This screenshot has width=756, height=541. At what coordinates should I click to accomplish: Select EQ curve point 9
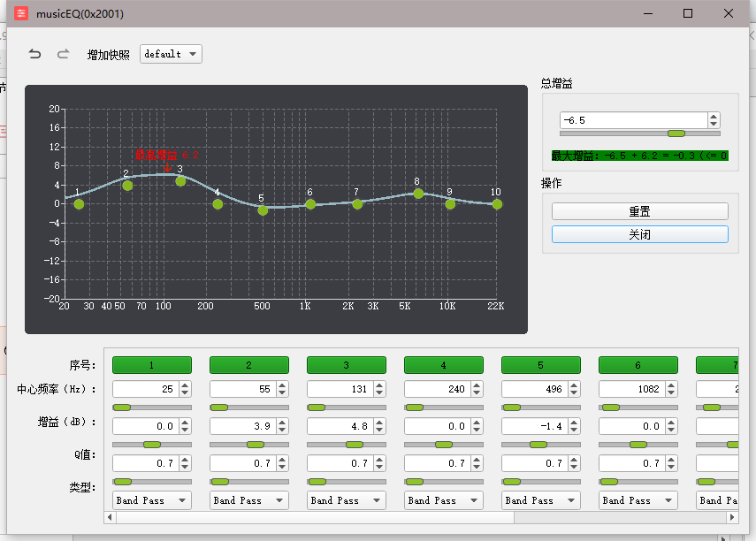pos(450,204)
